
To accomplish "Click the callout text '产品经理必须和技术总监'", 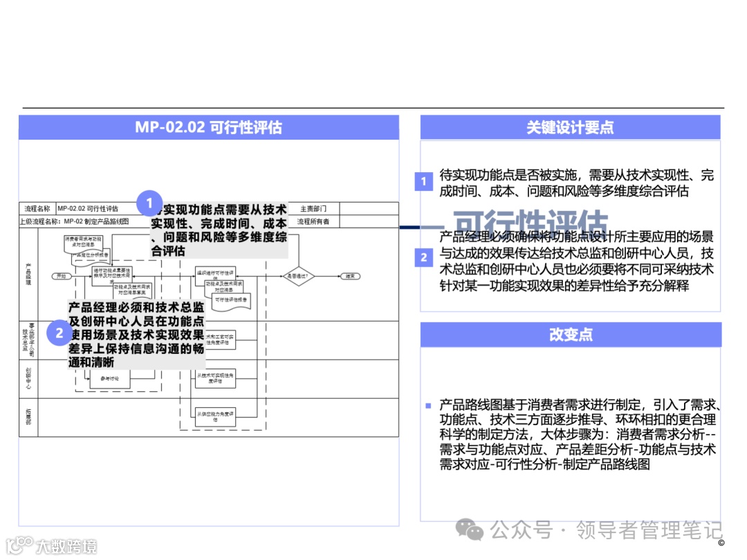I will tap(136, 308).
